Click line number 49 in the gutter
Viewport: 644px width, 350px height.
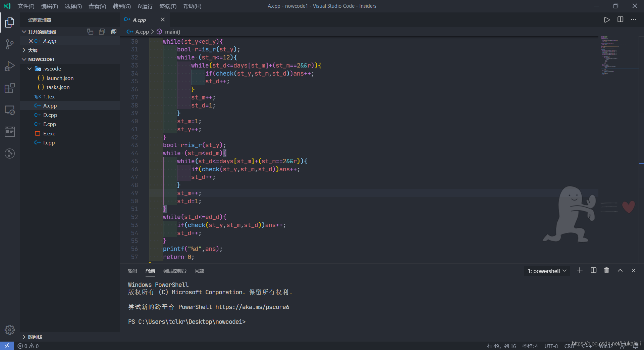(134, 193)
